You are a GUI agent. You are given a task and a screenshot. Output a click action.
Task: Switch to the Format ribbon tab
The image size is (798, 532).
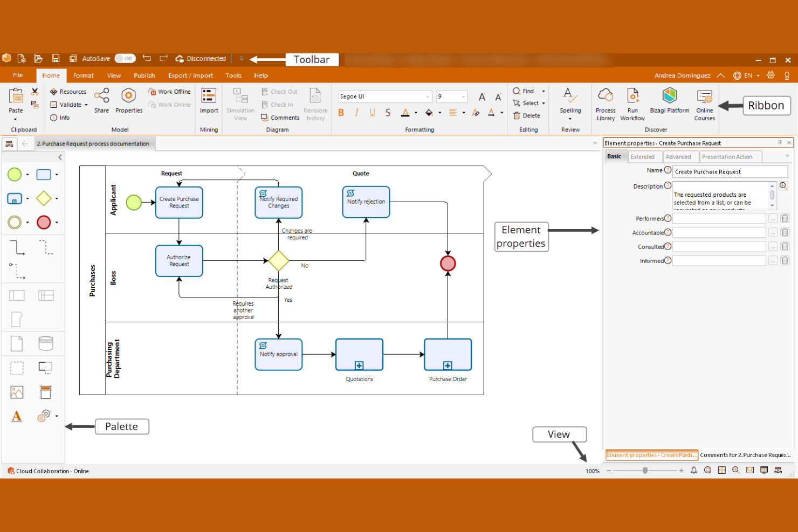click(83, 75)
